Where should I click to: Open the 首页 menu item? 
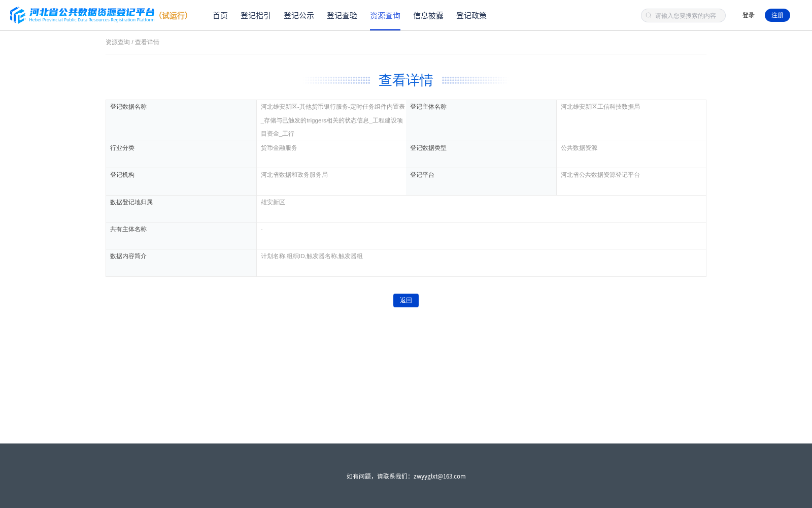pos(220,16)
